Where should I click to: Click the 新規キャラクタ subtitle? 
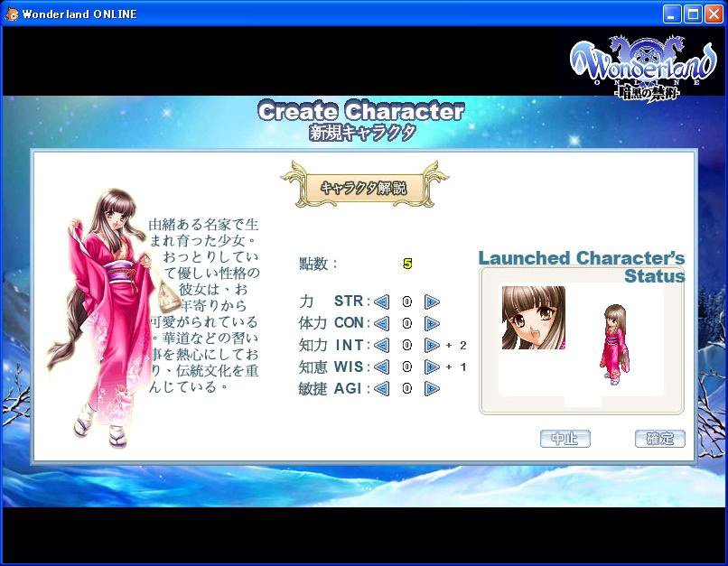(x=362, y=133)
